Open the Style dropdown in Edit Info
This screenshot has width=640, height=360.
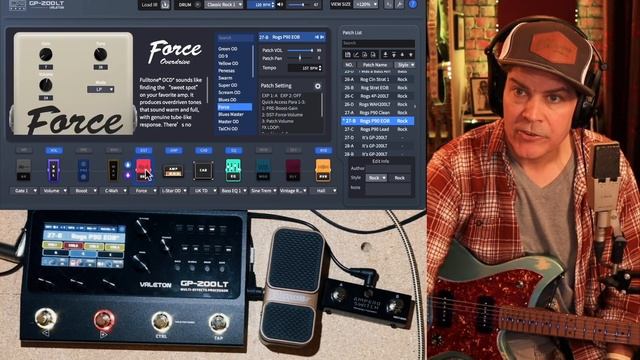point(376,178)
